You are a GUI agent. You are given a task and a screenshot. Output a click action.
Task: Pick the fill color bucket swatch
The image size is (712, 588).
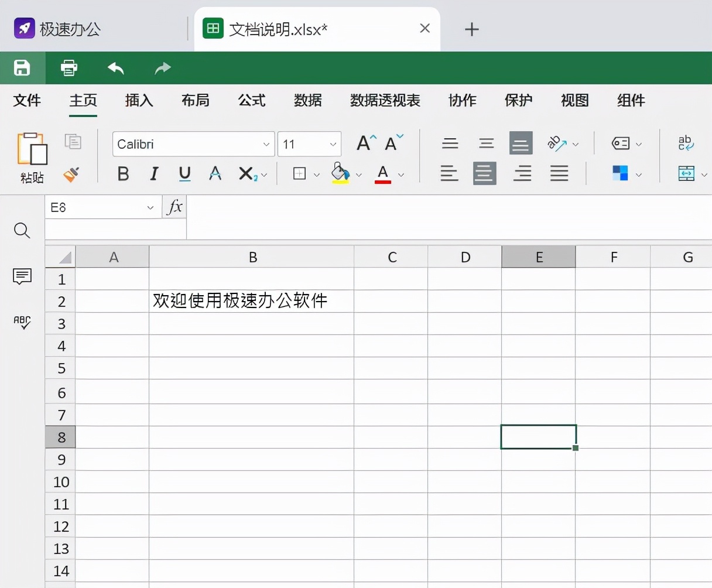point(340,173)
